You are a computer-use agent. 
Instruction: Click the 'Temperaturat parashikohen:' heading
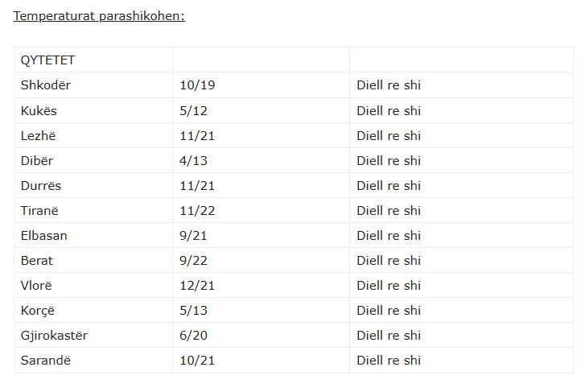pyautogui.click(x=99, y=15)
